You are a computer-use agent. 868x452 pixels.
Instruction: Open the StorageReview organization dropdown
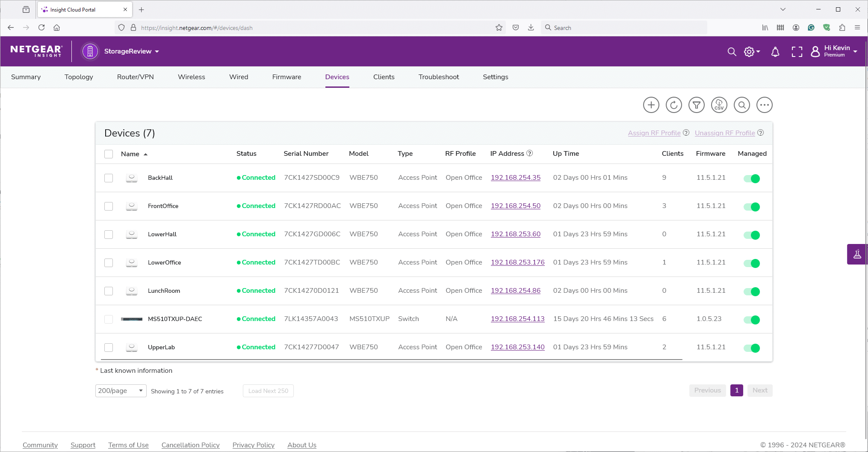point(132,51)
